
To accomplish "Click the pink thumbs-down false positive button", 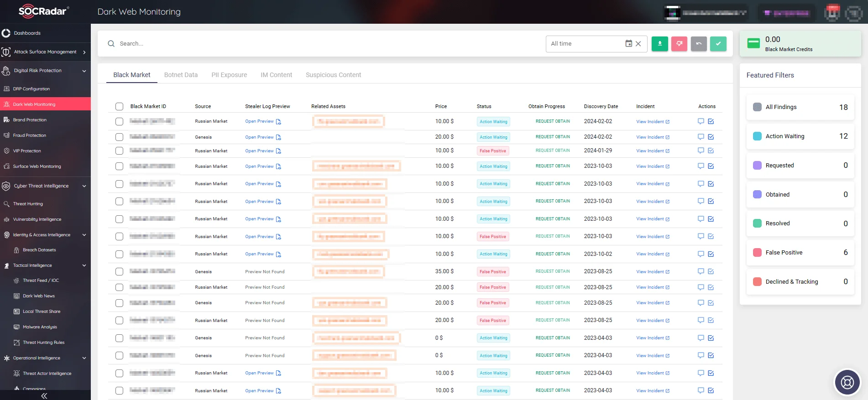I will (x=679, y=44).
